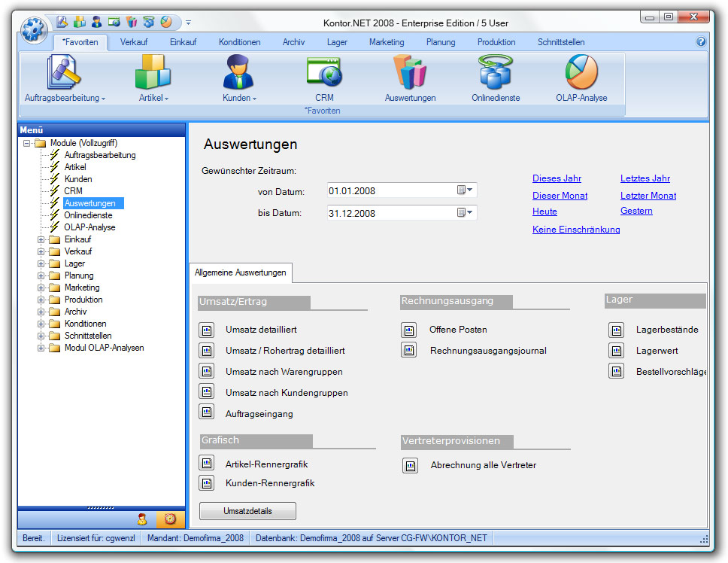Launch the CRM ribbon icon
Viewport: 728px width, 563px height.
[x=324, y=73]
